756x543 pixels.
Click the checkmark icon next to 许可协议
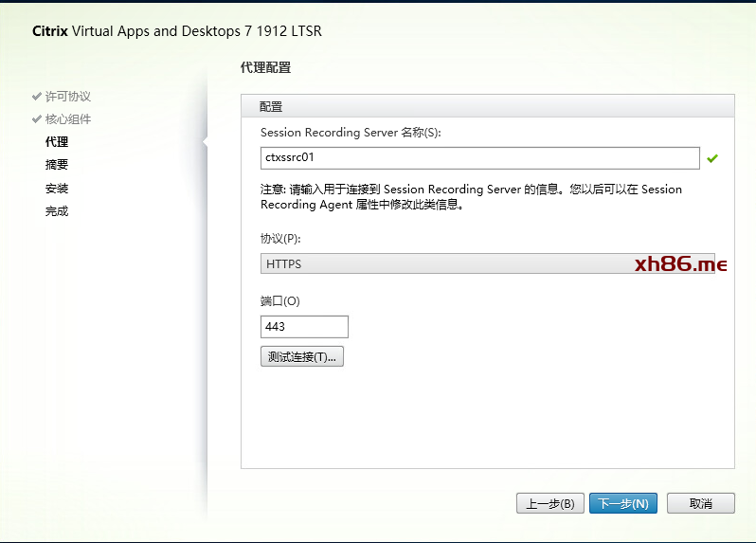click(x=36, y=97)
